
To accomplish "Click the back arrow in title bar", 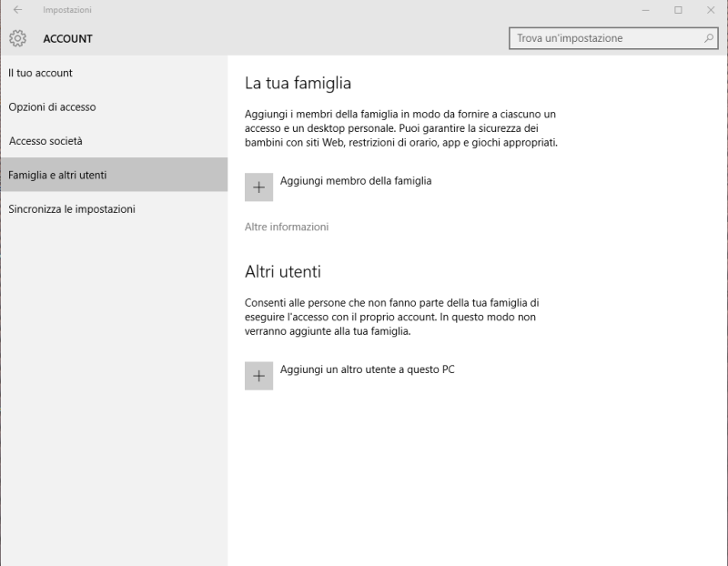I will (17, 10).
